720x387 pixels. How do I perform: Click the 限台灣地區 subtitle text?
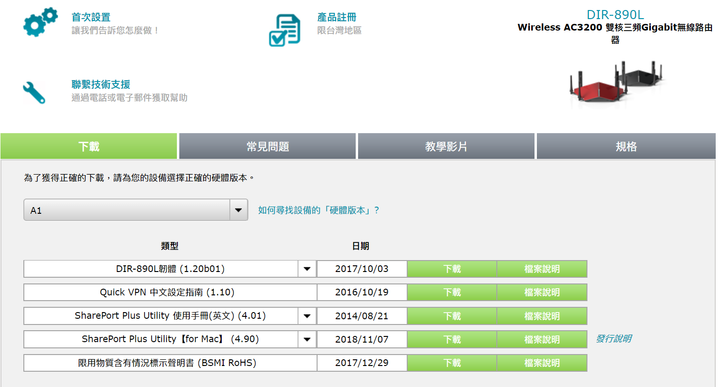(x=339, y=30)
